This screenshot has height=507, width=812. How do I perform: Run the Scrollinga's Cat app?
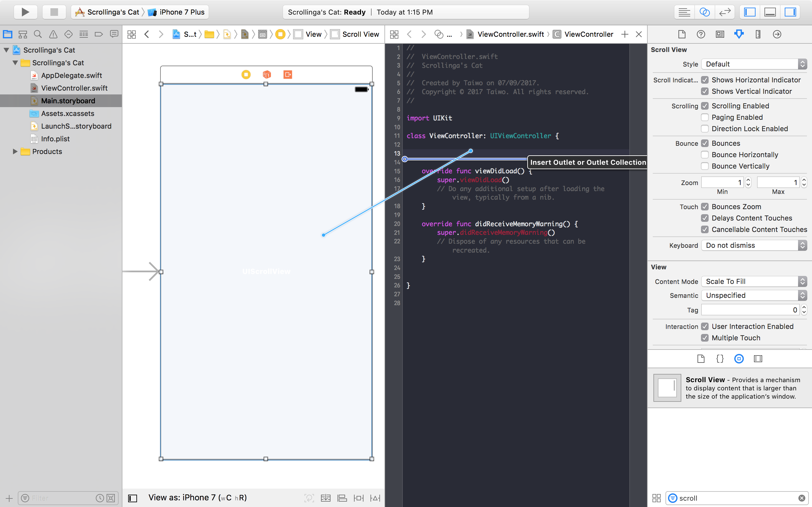coord(25,12)
